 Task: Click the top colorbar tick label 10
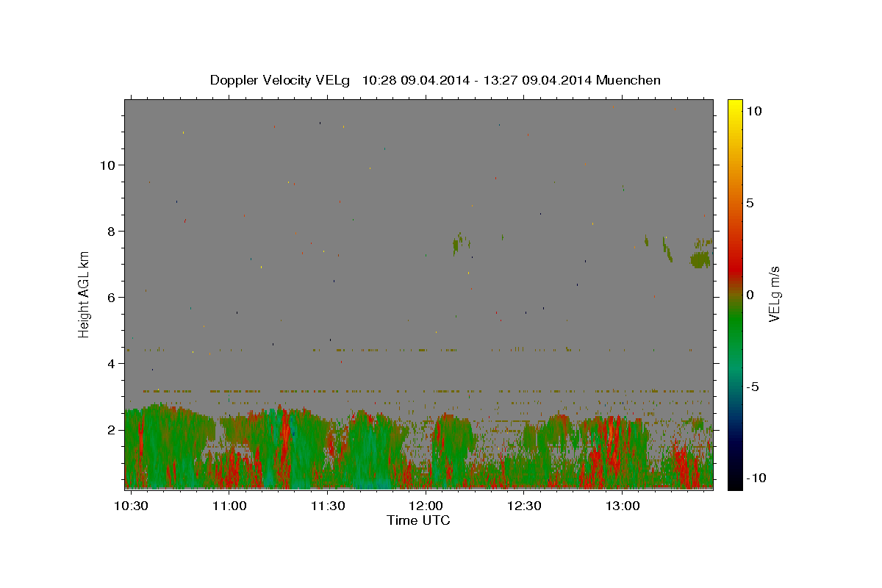point(753,111)
